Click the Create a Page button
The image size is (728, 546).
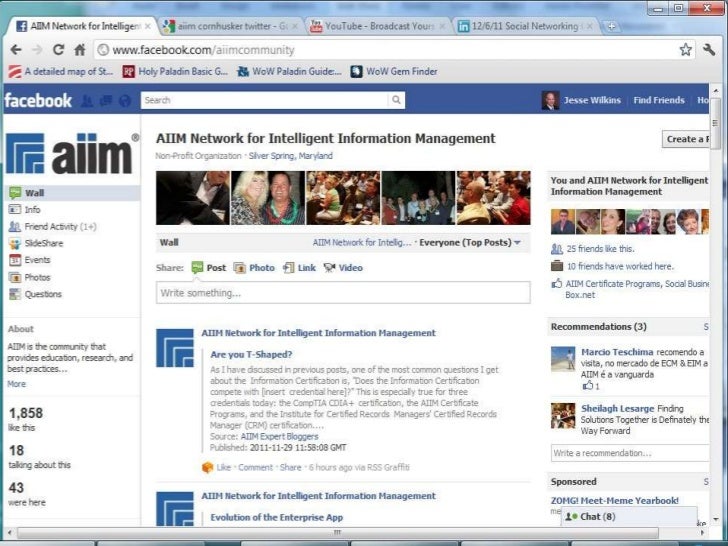coord(686,139)
